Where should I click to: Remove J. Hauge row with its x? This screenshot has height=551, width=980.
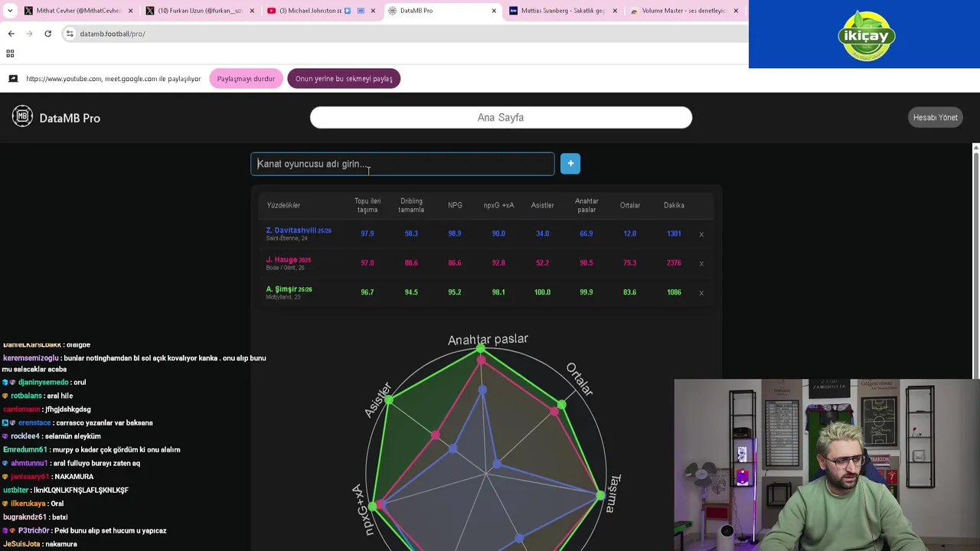(701, 263)
